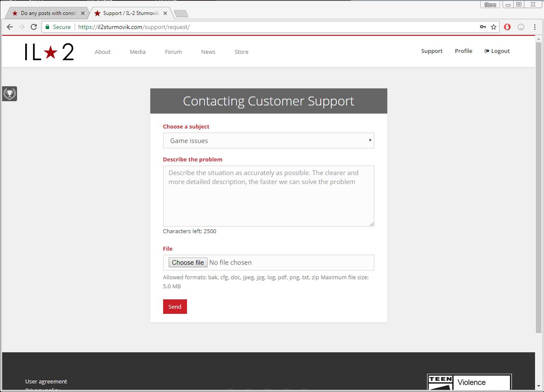Switch to the 'Do any posts with const' tab

pos(48,13)
